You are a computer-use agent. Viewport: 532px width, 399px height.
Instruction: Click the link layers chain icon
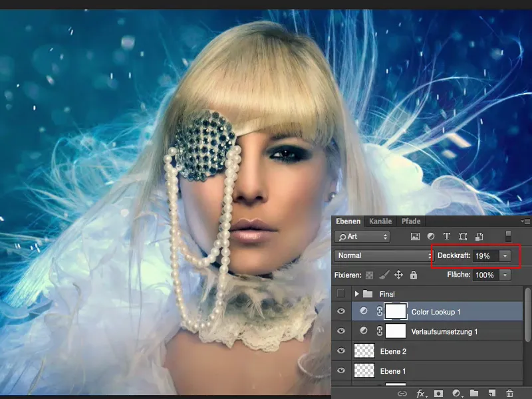402,393
